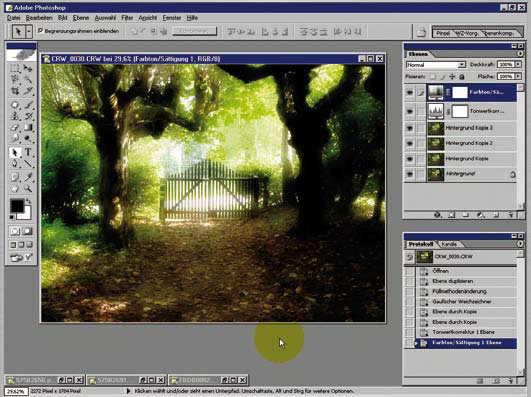The width and height of the screenshot is (531, 397).
Task: Switch to Quick Mask mode
Action: pos(28,231)
